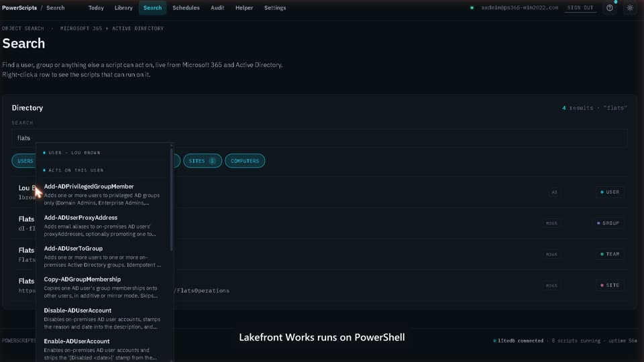Image resolution: width=644 pixels, height=362 pixels.
Task: Open the Today tab
Action: tap(96, 8)
